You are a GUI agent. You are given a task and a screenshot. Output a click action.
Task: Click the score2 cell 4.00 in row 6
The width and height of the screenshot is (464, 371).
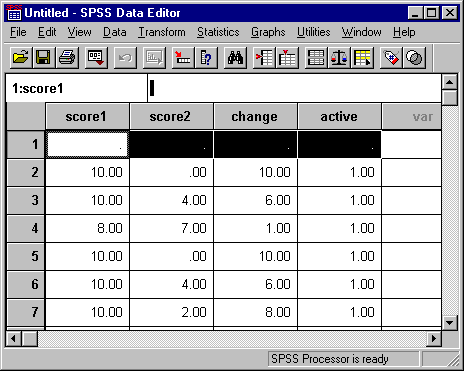click(171, 284)
